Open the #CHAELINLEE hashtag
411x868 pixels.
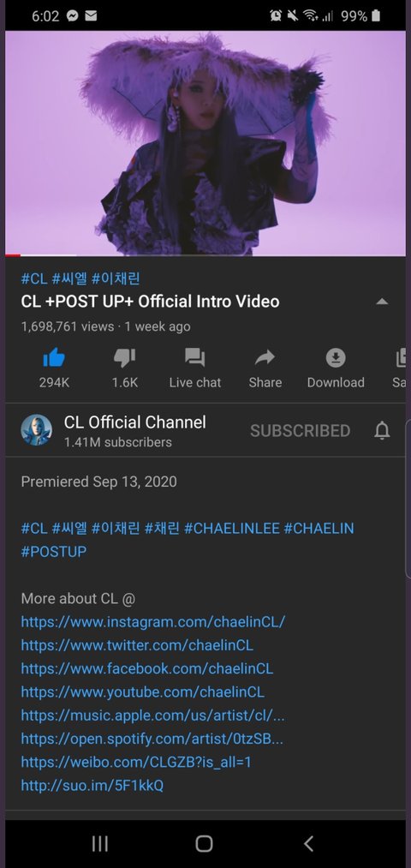(x=232, y=528)
